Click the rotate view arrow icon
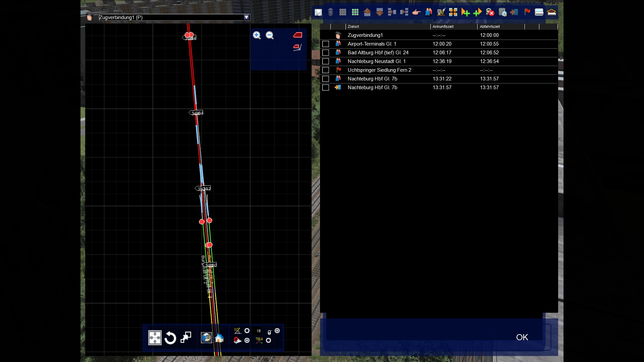This screenshot has height=362, width=644. tap(170, 338)
